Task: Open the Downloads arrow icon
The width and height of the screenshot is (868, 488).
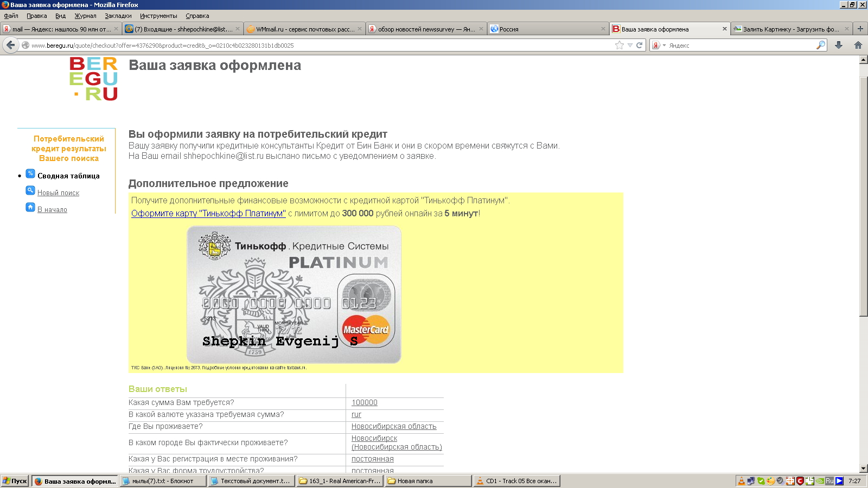Action: click(839, 46)
